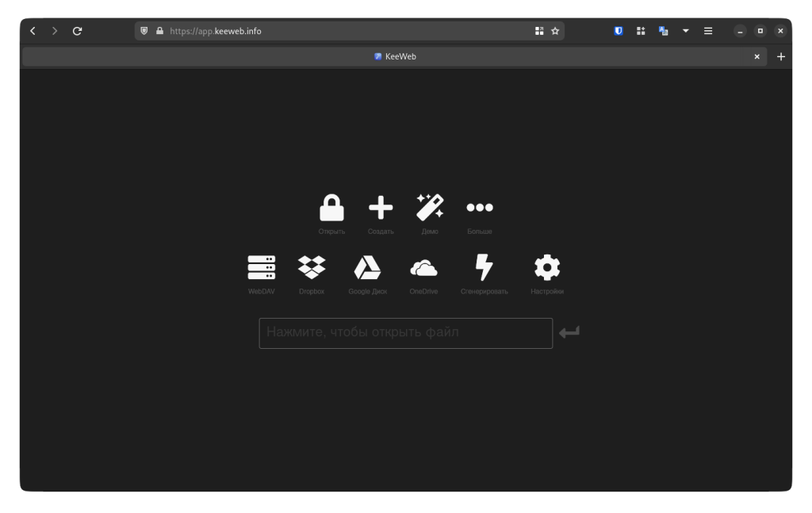Create a new file with plus icon
The height and width of the screenshot is (513, 812).
pyautogui.click(x=381, y=208)
